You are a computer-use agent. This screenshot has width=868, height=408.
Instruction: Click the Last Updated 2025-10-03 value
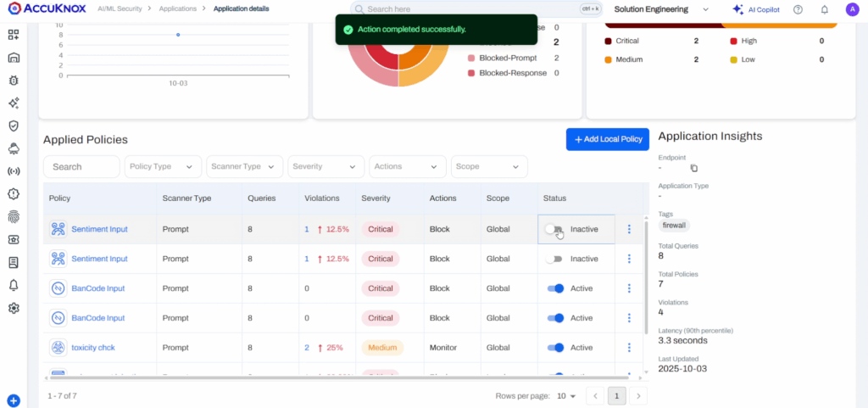(682, 369)
